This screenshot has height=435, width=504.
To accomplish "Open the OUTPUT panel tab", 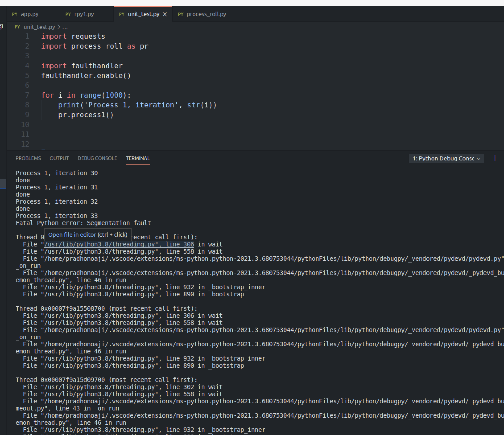I will click(59, 158).
